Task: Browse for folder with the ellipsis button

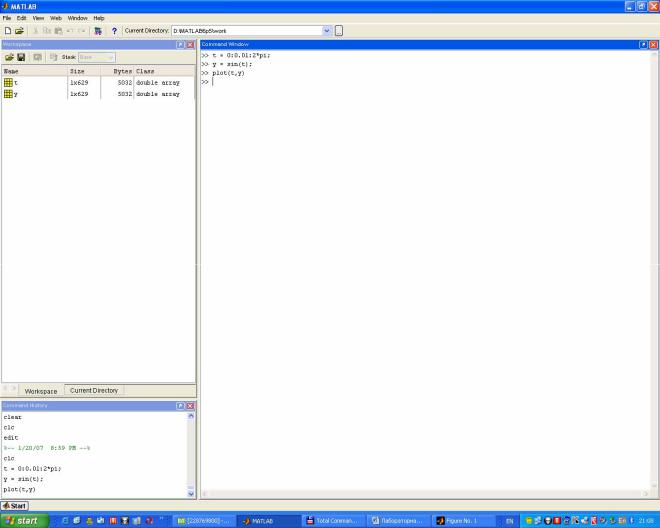Action: click(x=339, y=31)
